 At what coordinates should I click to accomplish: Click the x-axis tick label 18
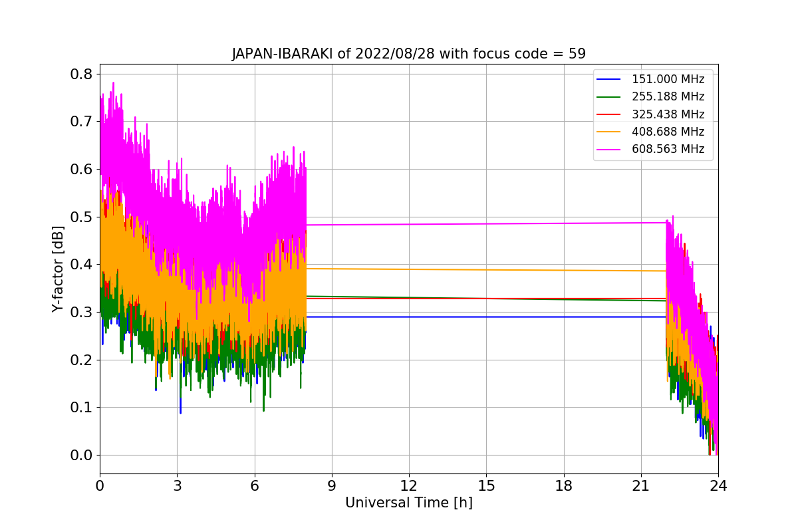click(x=563, y=485)
